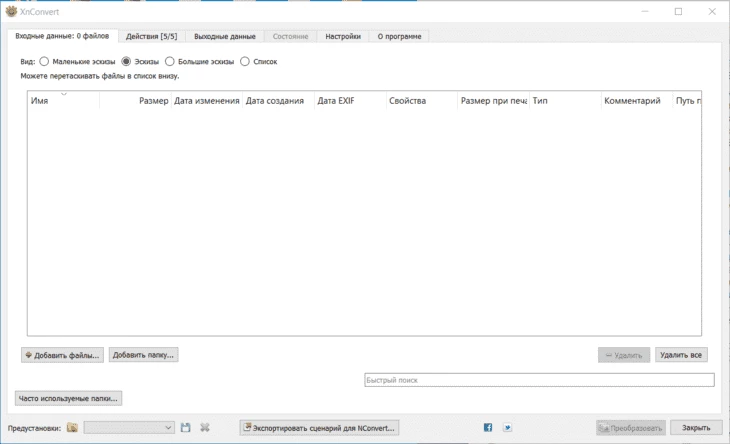Sort by Дата создания column header
The height and width of the screenshot is (444, 730).
click(x=278, y=101)
